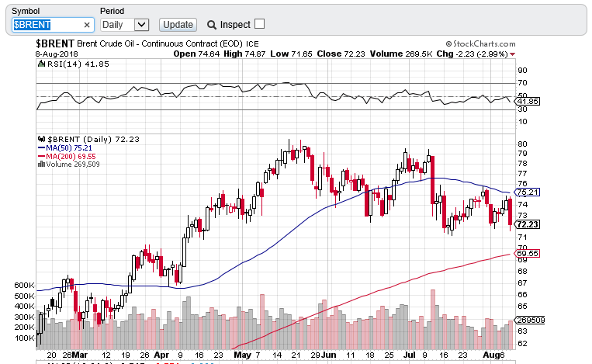Click the price label 72.23 on axis
Screen dimensions: 592x364
[528, 224]
